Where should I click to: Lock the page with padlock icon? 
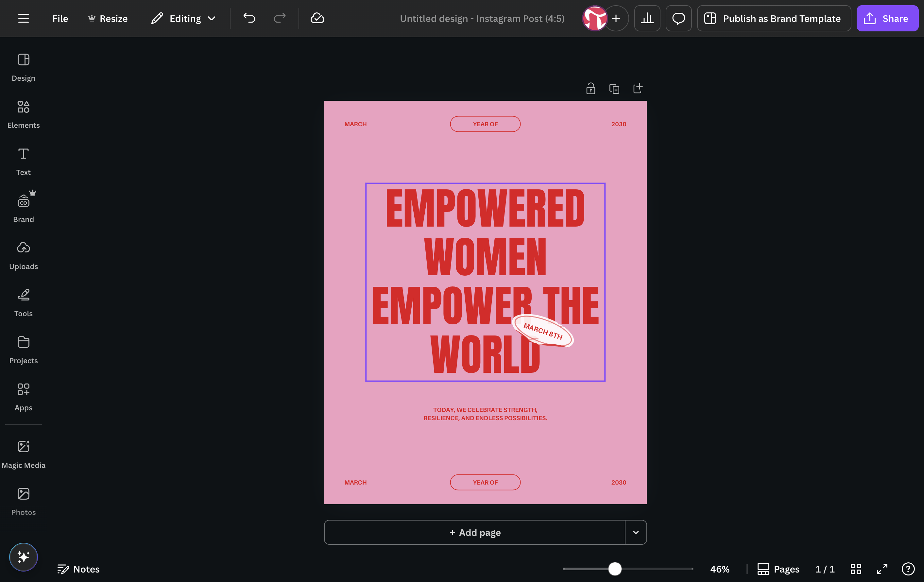(590, 89)
